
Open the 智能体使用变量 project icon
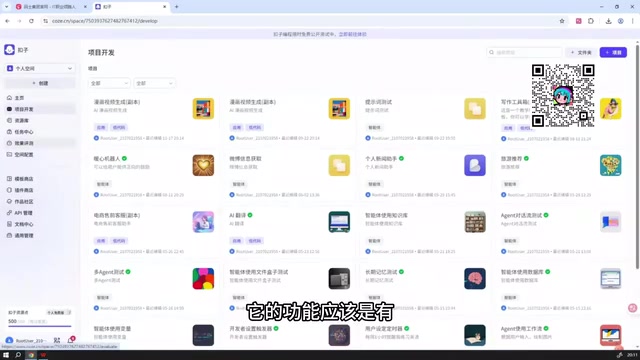coord(203,335)
